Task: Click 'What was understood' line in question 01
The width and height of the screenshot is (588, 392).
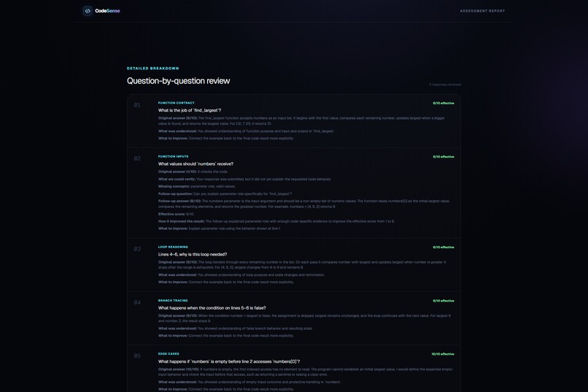Action: coord(246,131)
